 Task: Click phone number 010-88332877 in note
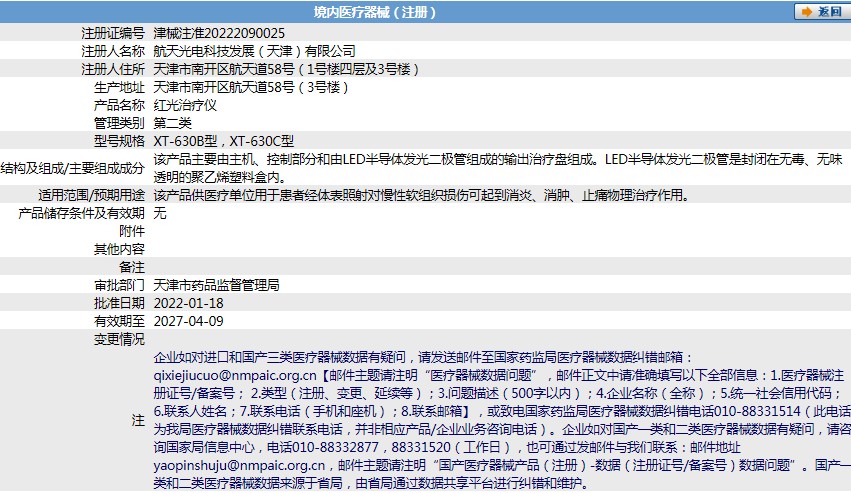335,447
